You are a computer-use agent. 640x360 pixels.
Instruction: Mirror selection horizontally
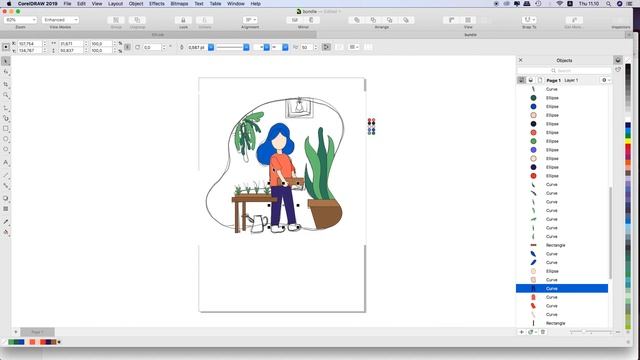pyautogui.click(x=295, y=20)
